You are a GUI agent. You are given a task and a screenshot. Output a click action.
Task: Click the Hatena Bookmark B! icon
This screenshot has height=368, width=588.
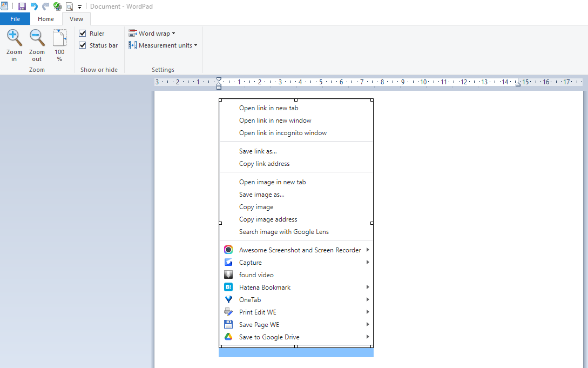click(x=228, y=287)
